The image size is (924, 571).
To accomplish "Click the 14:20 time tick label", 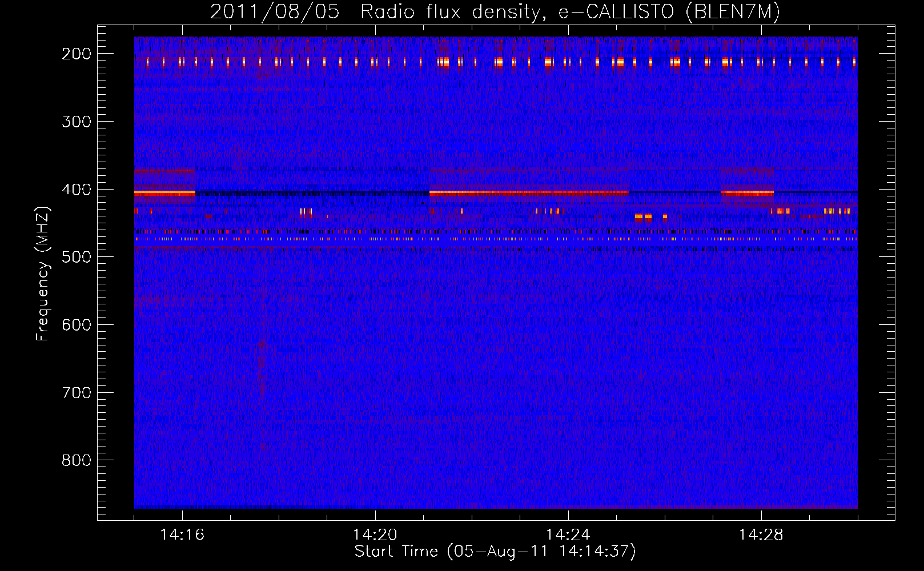I will 375,535.
